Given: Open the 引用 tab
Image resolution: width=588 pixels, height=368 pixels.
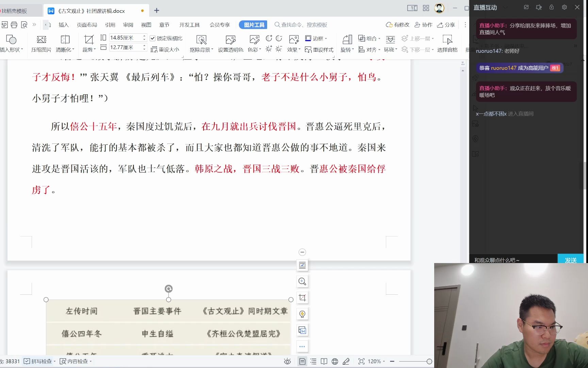Looking at the screenshot, I should (110, 25).
